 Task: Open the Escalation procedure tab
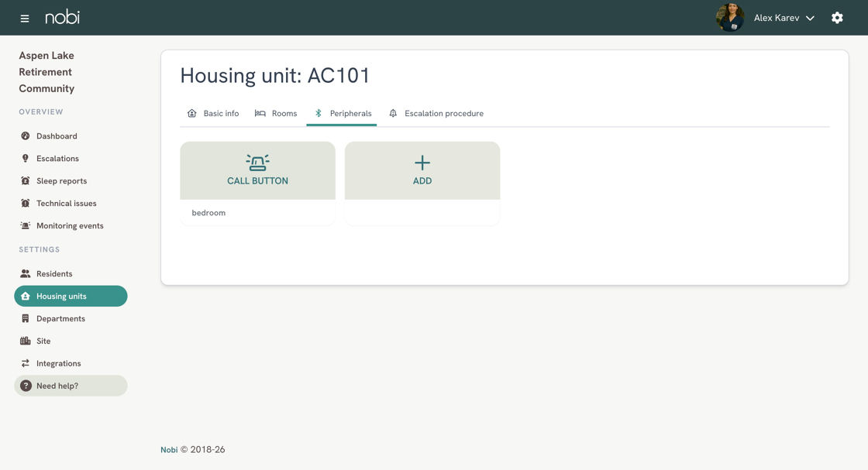[436, 113]
